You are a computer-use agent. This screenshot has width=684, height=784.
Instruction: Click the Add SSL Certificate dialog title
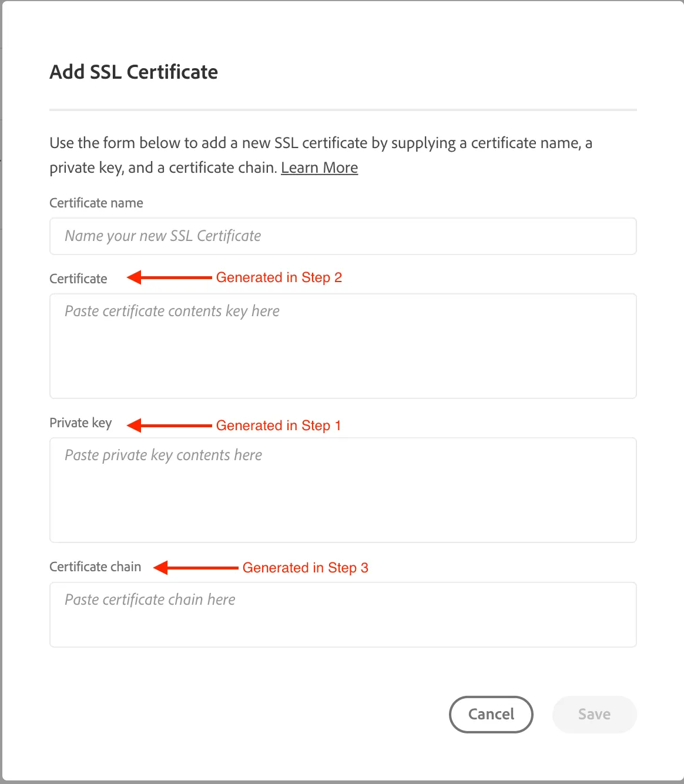click(x=133, y=72)
